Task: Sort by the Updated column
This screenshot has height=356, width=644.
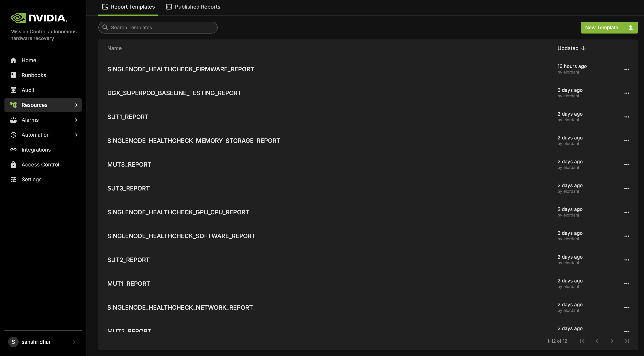Action: pos(572,48)
